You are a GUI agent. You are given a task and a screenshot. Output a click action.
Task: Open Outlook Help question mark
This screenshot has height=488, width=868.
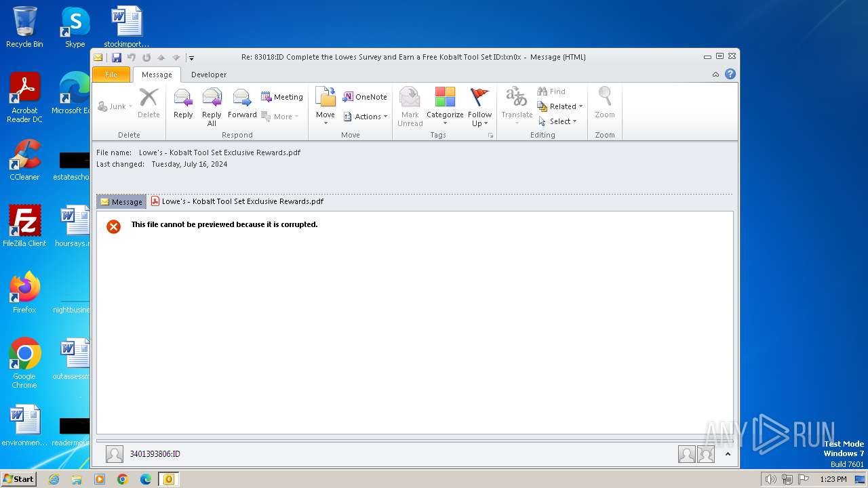(x=730, y=75)
